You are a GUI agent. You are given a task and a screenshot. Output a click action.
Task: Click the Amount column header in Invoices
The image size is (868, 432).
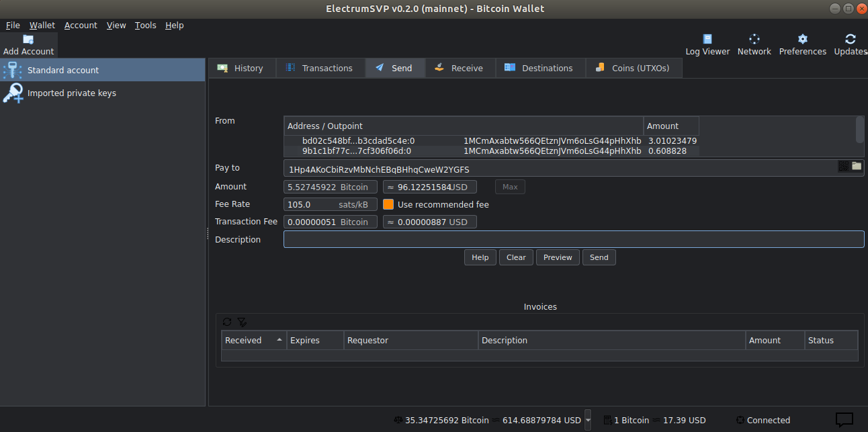pos(775,340)
